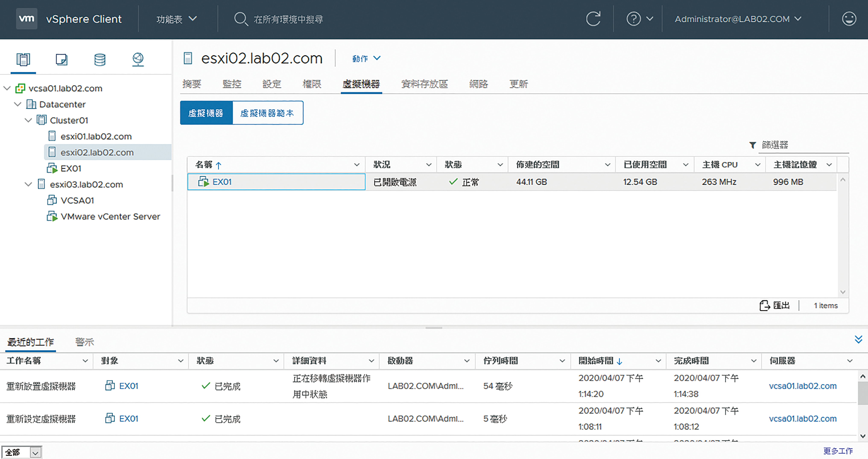868x459 pixels.
Task: Open the 全部 task filter combo box
Action: point(22,452)
